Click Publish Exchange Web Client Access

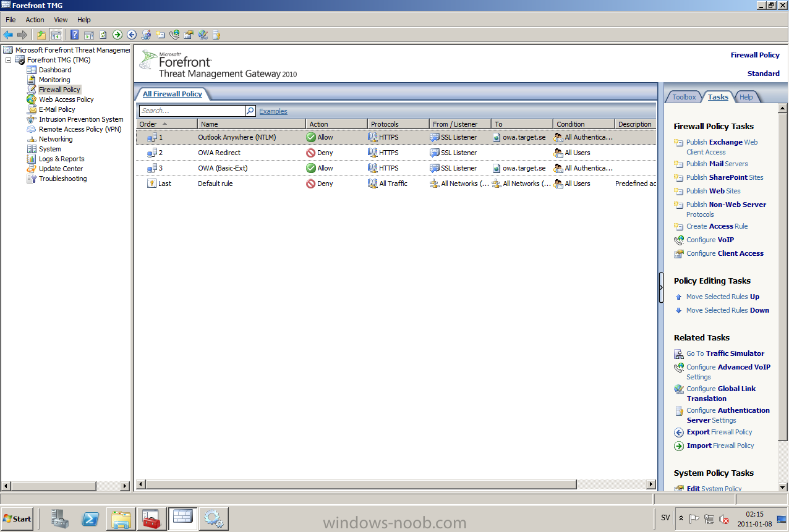722,147
